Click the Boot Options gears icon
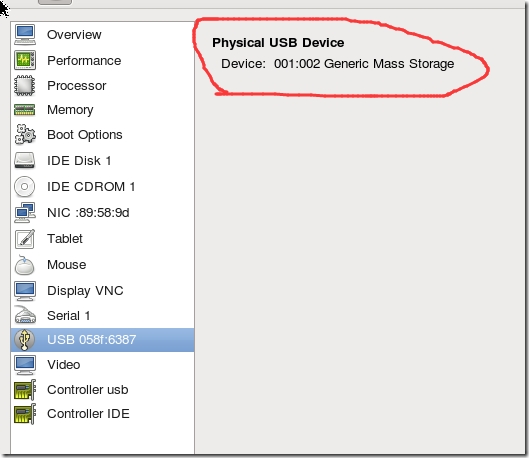This screenshot has width=529, height=458. click(25, 135)
